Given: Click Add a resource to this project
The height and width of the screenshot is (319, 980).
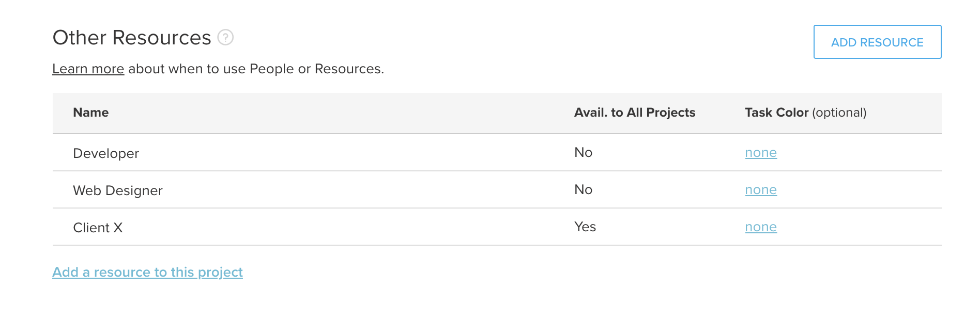Looking at the screenshot, I should tap(147, 272).
